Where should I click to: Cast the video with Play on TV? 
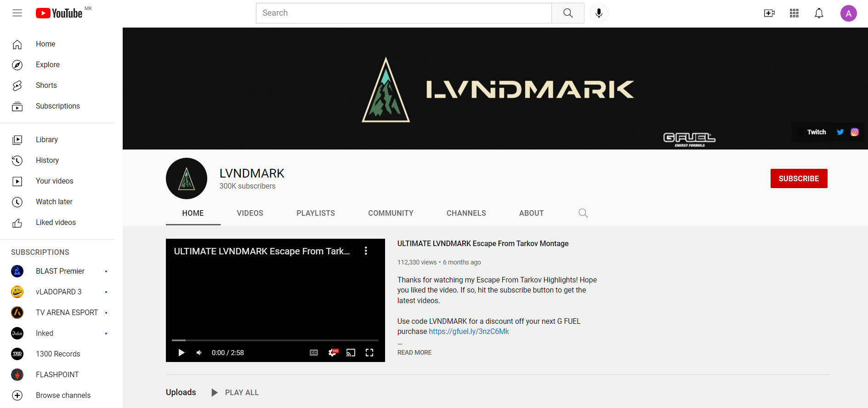click(x=351, y=353)
